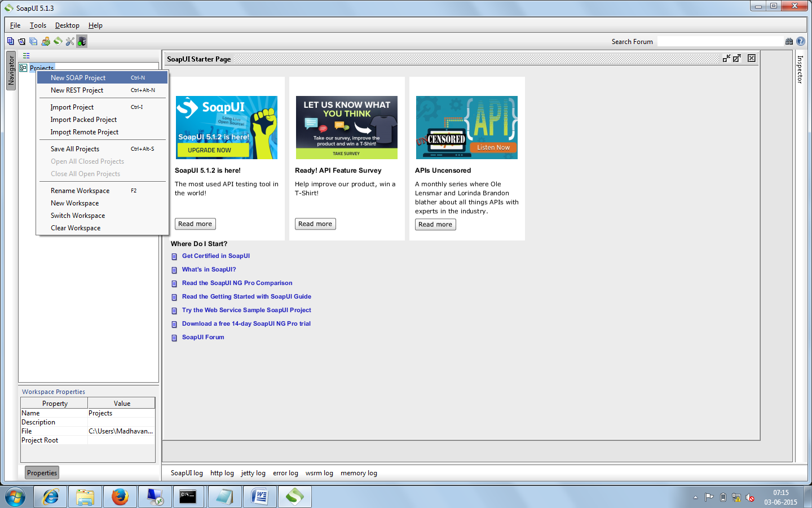Open the SoapUI log tab
This screenshot has height=508, width=812.
click(187, 474)
